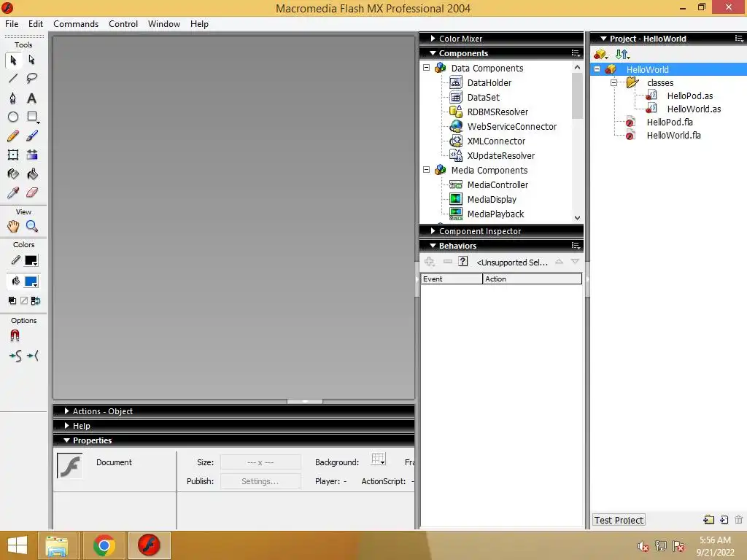The width and height of the screenshot is (747, 560).
Task: Open the Edit menu
Action: 36,24
